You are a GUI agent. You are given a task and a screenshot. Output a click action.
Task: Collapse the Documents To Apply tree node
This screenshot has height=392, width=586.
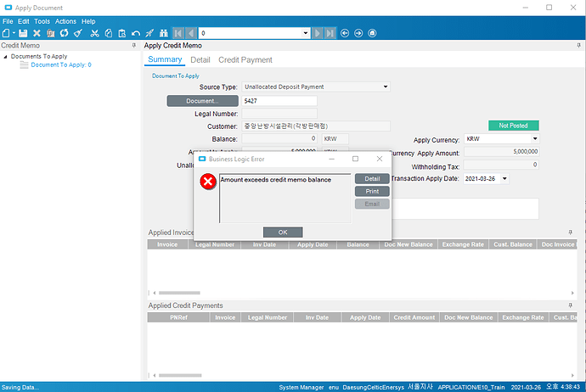click(x=5, y=57)
